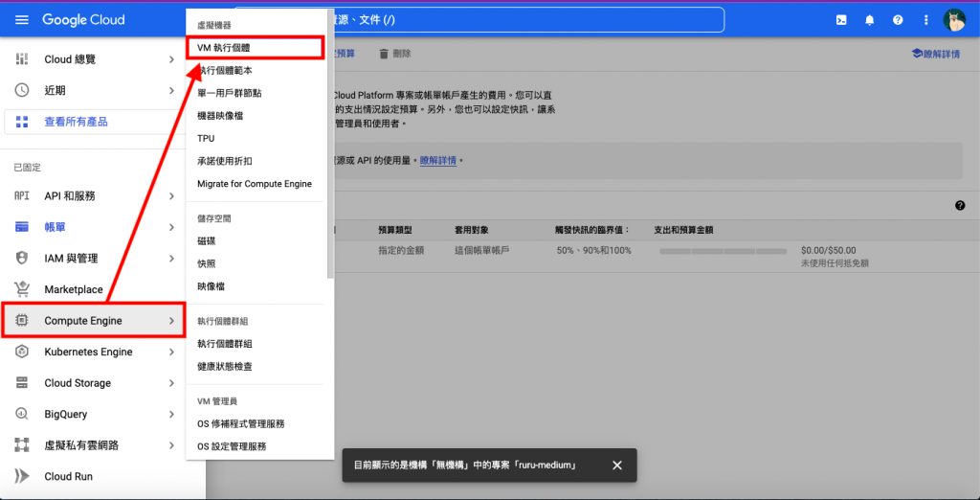Click the Cloud Storage icon
This screenshot has height=500, width=980.
pyautogui.click(x=22, y=383)
